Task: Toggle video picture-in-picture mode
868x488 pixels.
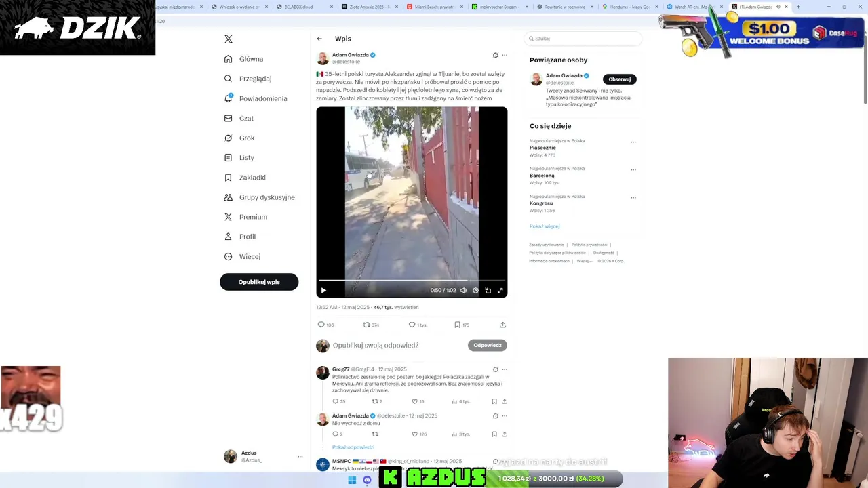Action: pos(488,290)
